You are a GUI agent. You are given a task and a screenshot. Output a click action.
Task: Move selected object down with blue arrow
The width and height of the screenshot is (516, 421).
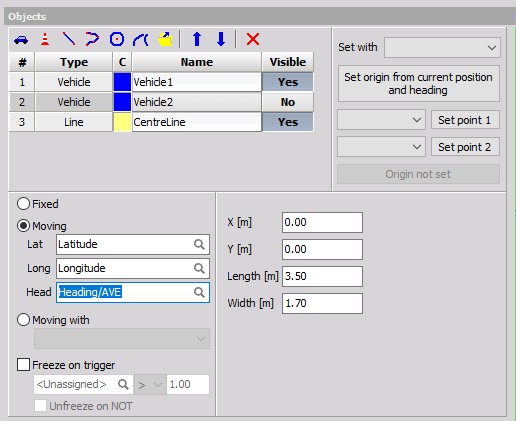point(221,39)
